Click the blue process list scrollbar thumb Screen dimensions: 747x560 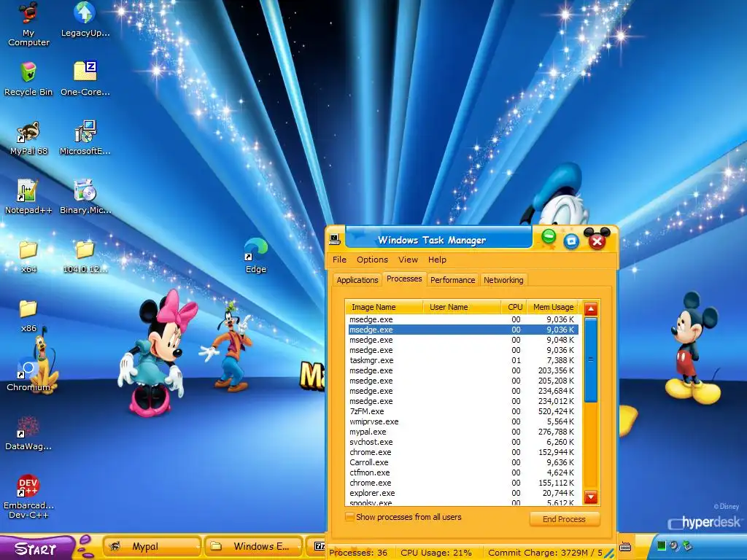pyautogui.click(x=591, y=360)
